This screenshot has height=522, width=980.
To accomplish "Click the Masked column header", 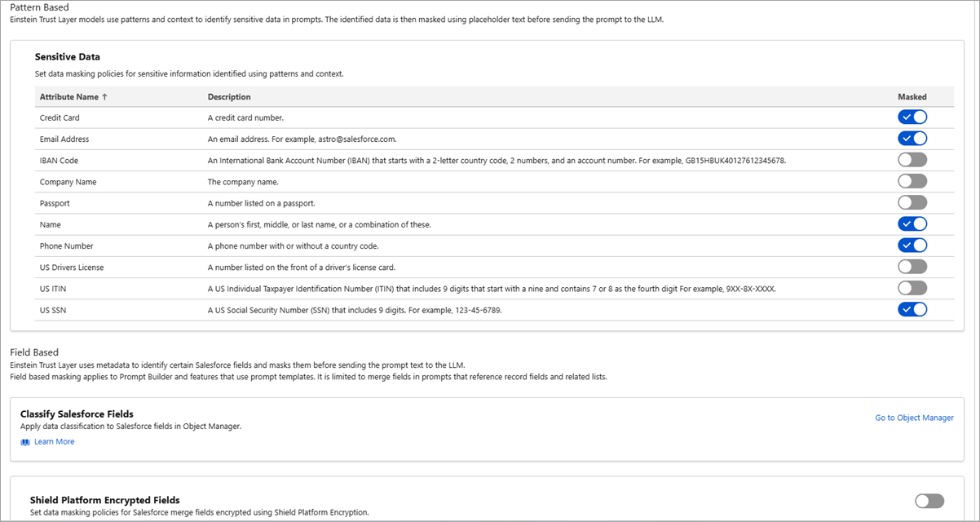I will coord(912,97).
